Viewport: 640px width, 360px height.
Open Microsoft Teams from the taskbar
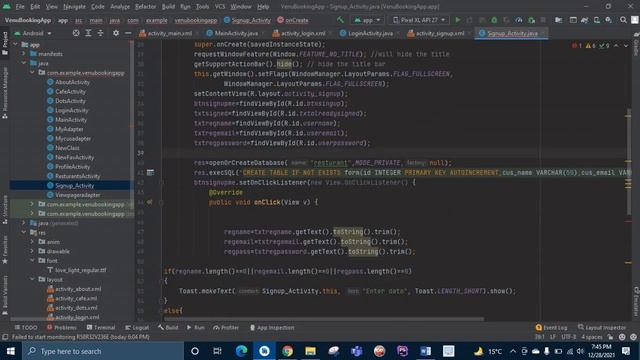[356, 351]
